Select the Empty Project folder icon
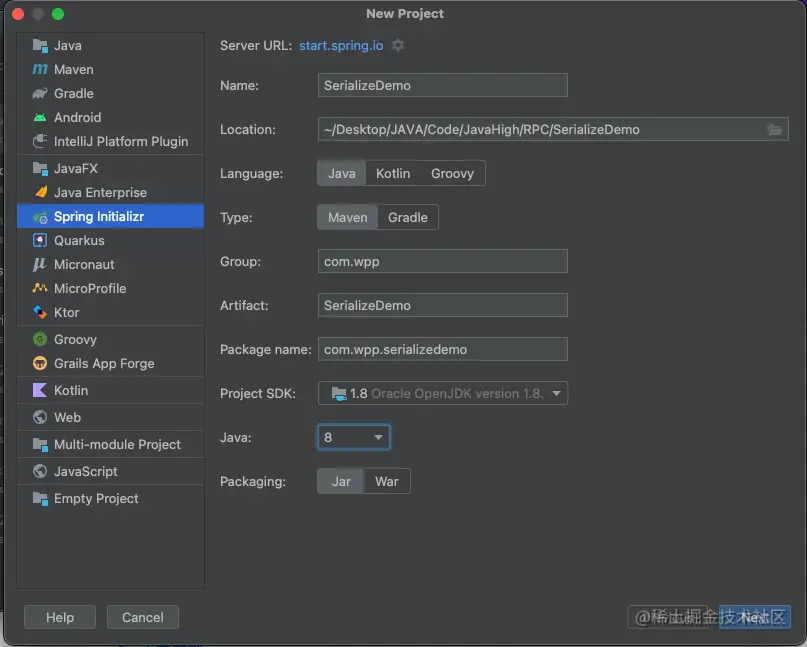The width and height of the screenshot is (807, 647). (40, 498)
